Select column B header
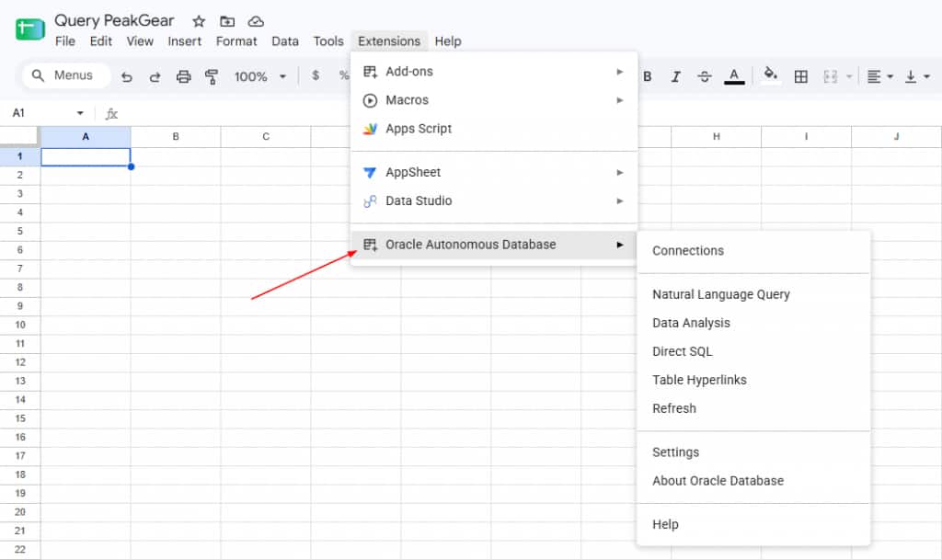Screen dimensions: 942x560 [x=176, y=137]
